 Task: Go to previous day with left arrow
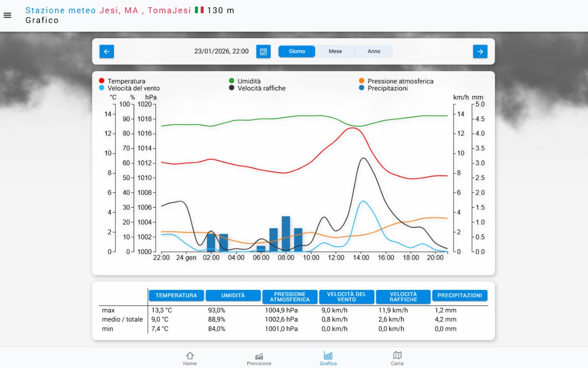(107, 51)
